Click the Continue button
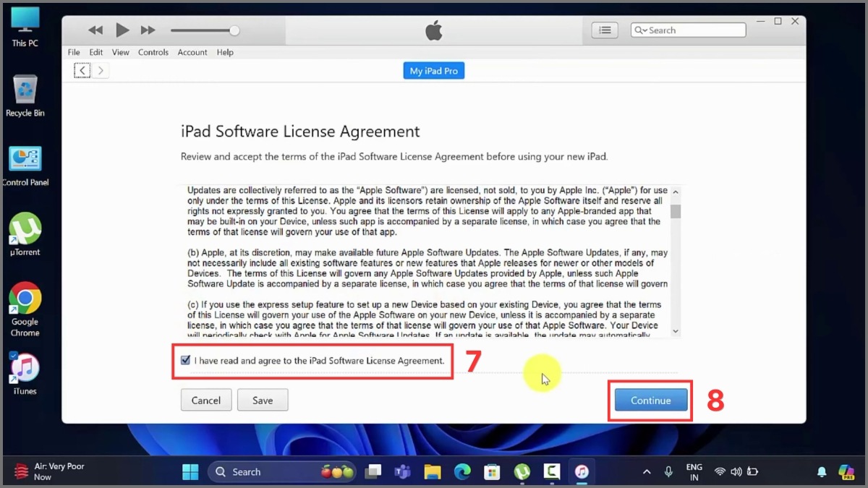 tap(651, 400)
